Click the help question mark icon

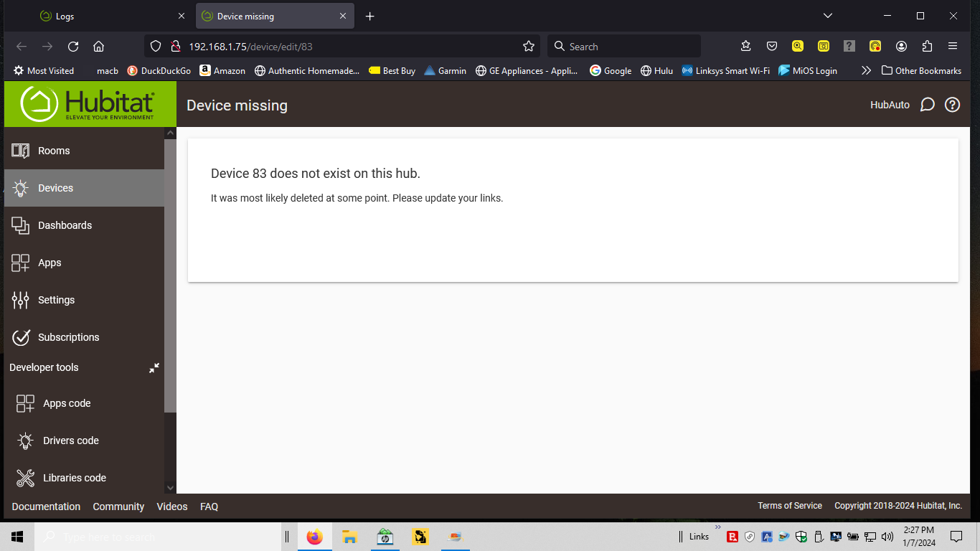pyautogui.click(x=952, y=105)
